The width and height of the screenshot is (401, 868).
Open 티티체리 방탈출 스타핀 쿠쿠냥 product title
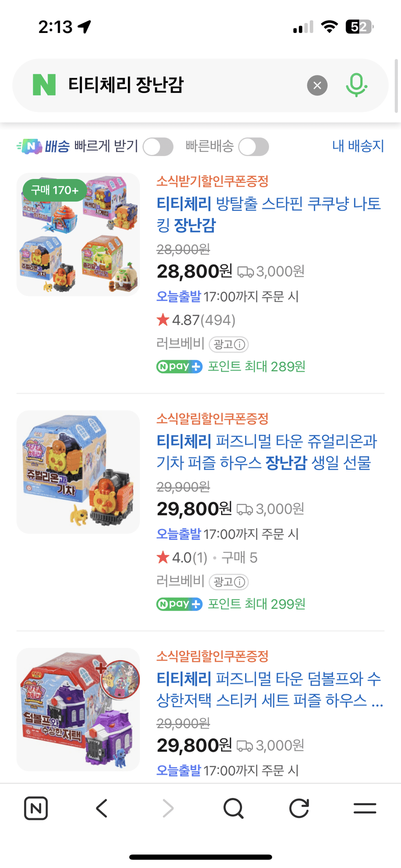269,214
